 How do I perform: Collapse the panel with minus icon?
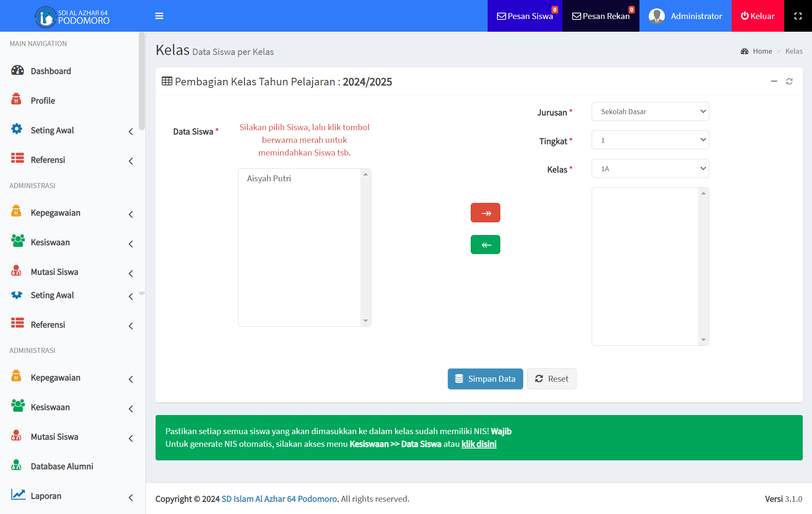774,82
